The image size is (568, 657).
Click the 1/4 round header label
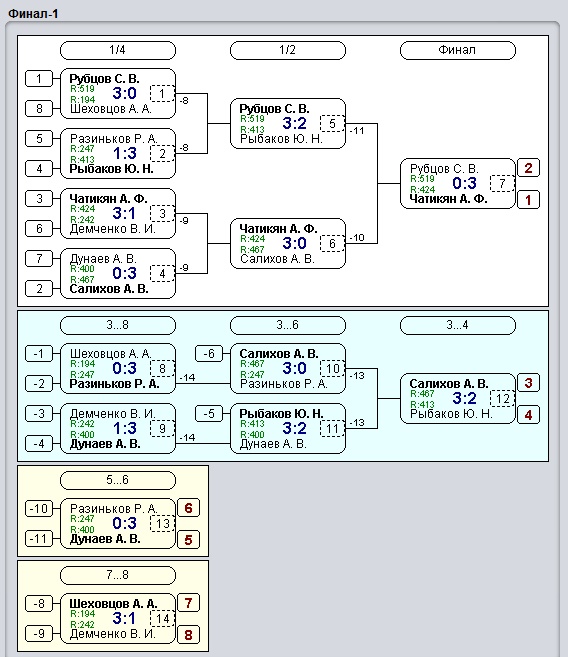pyautogui.click(x=118, y=50)
